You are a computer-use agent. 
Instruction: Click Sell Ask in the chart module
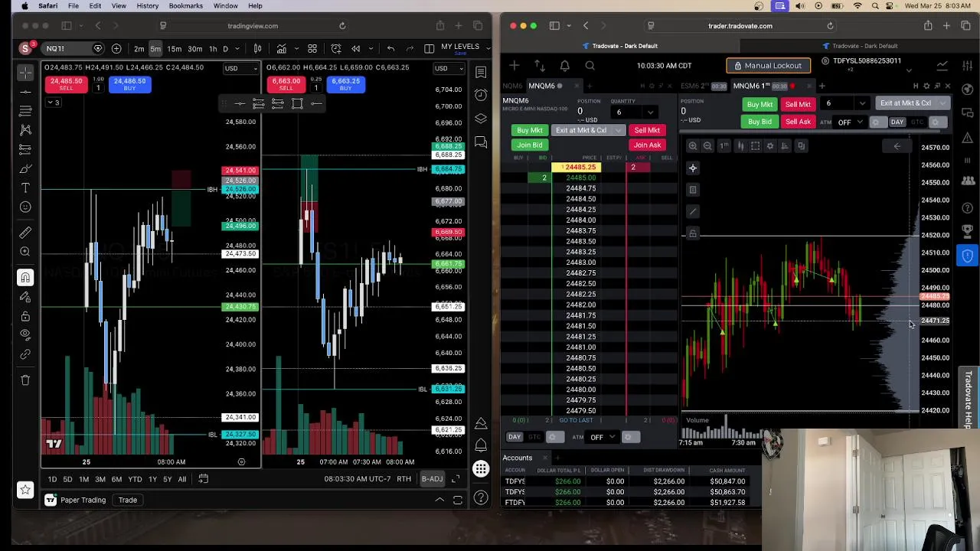coord(797,122)
